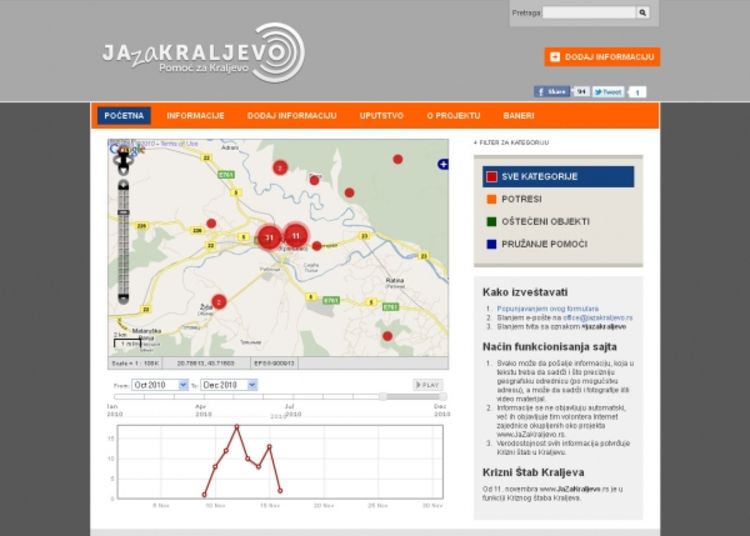Select the Sve Kategorije filter
The image size is (750, 536).
point(558,176)
